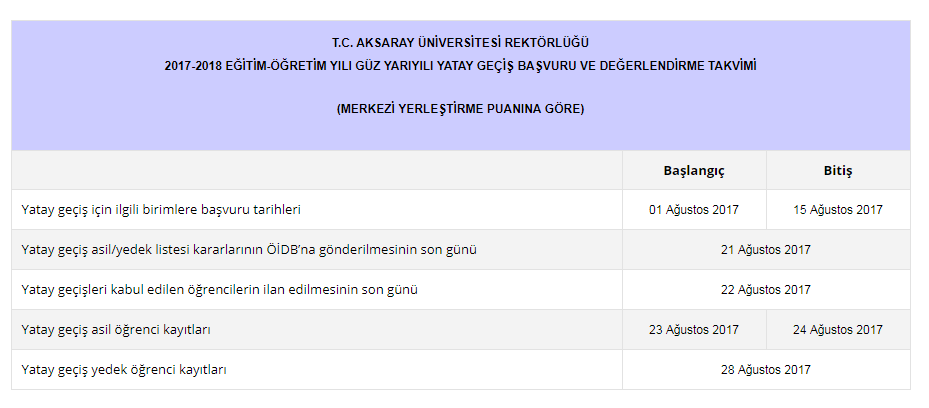Click the 24 Ağustos 2017 end date
This screenshot has height=408, width=929.
click(x=838, y=330)
